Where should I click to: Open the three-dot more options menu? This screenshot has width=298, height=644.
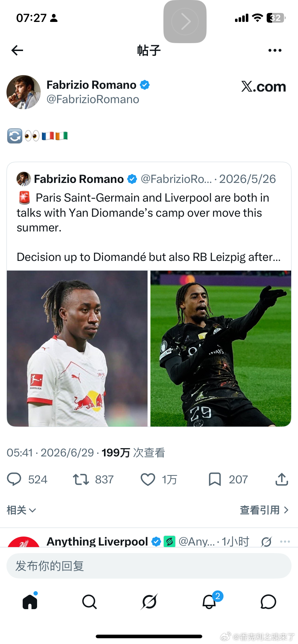[275, 50]
